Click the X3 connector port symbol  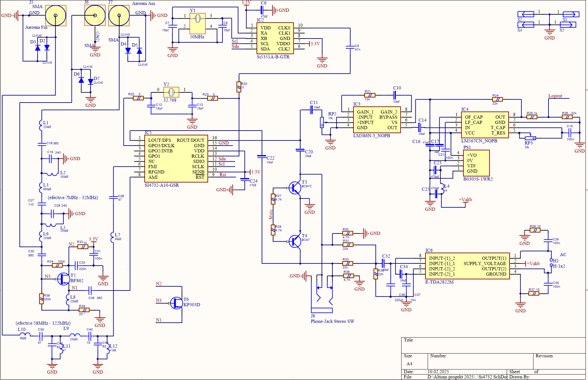click(571, 14)
